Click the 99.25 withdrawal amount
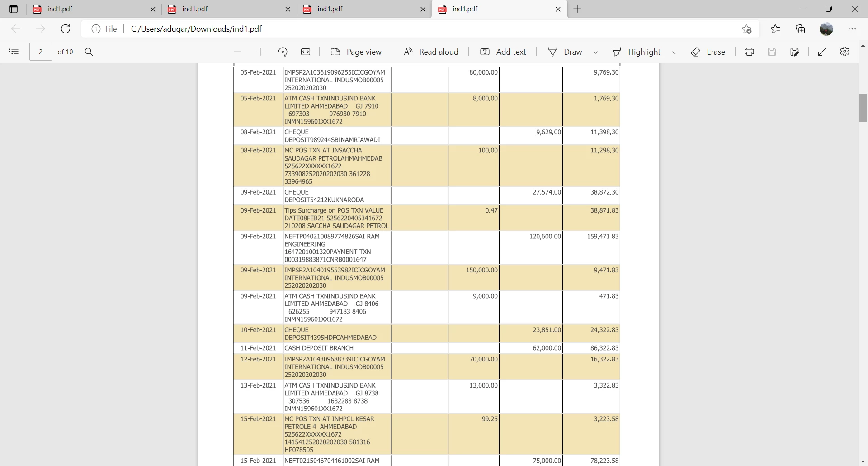Viewport: 868px width, 466px height. tap(490, 419)
